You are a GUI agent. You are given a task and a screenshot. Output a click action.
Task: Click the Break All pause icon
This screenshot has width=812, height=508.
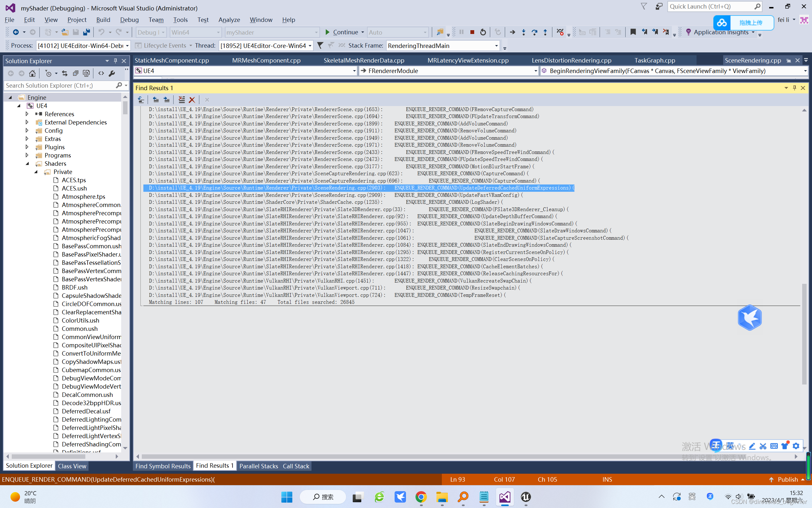tap(462, 32)
